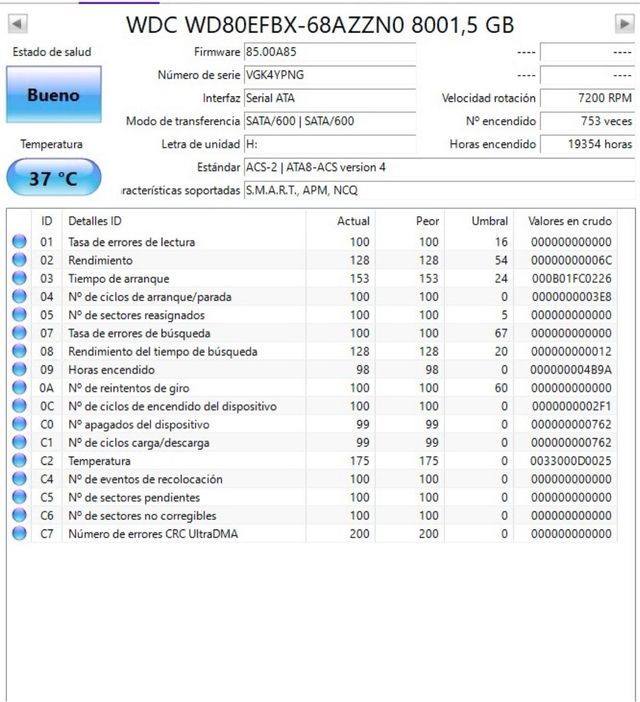Click the Letra de unidad field H:
The image size is (640, 702).
pyautogui.click(x=330, y=144)
